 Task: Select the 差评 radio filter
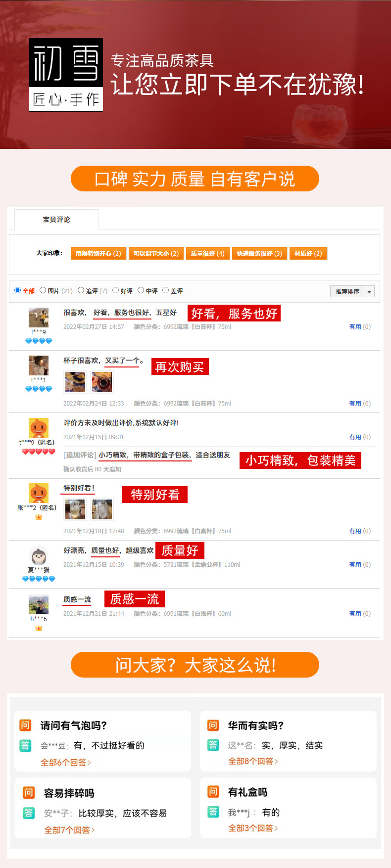coord(166,290)
